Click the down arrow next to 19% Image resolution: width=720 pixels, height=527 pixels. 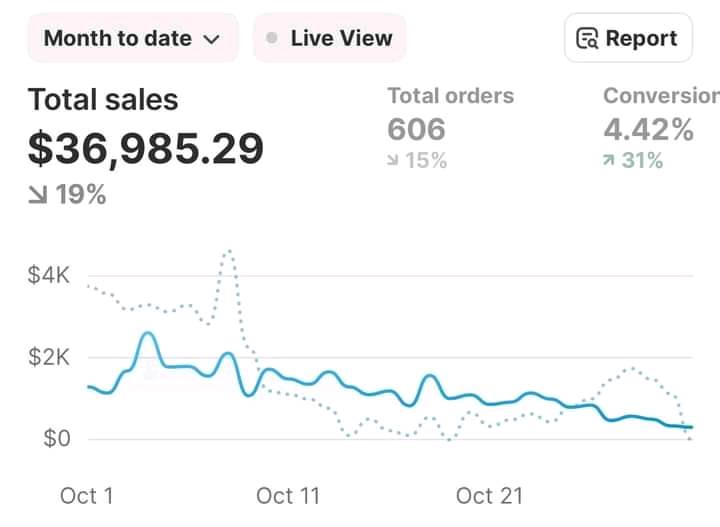coord(38,194)
